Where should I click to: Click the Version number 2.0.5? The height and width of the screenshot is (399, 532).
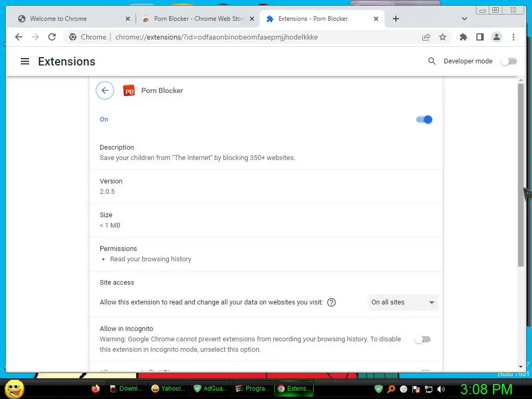pos(107,192)
